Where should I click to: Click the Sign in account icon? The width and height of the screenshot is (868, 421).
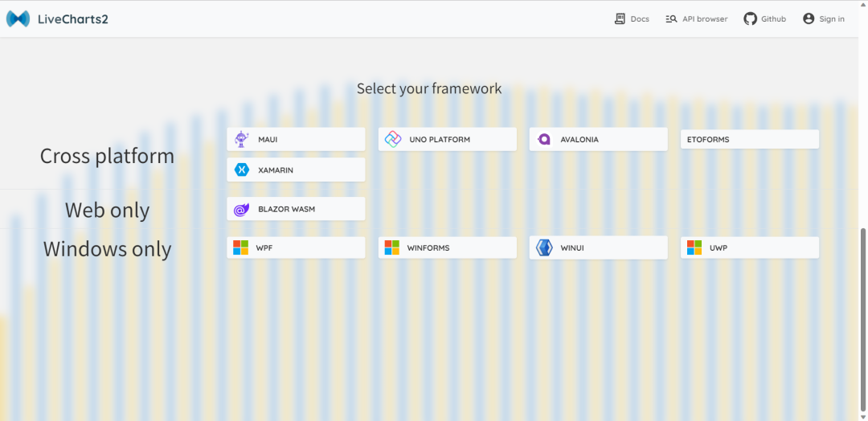809,18
